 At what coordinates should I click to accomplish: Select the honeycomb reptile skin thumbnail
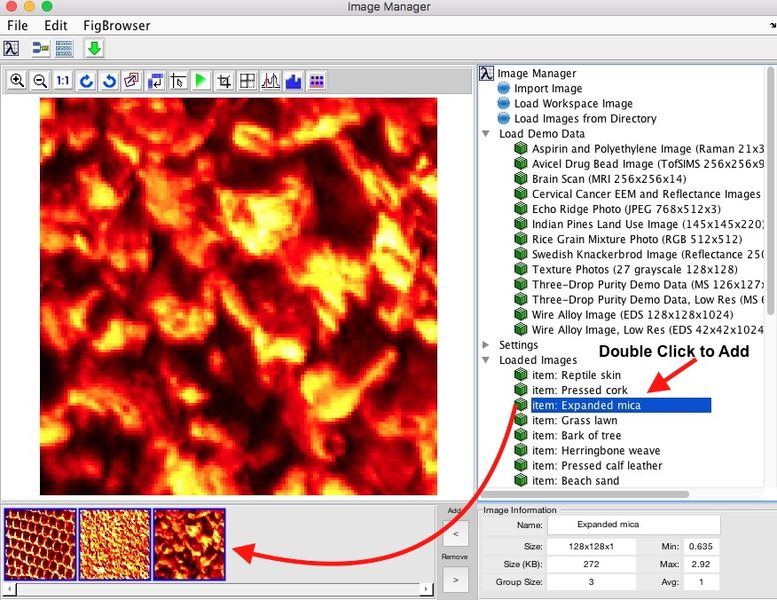[x=39, y=545]
